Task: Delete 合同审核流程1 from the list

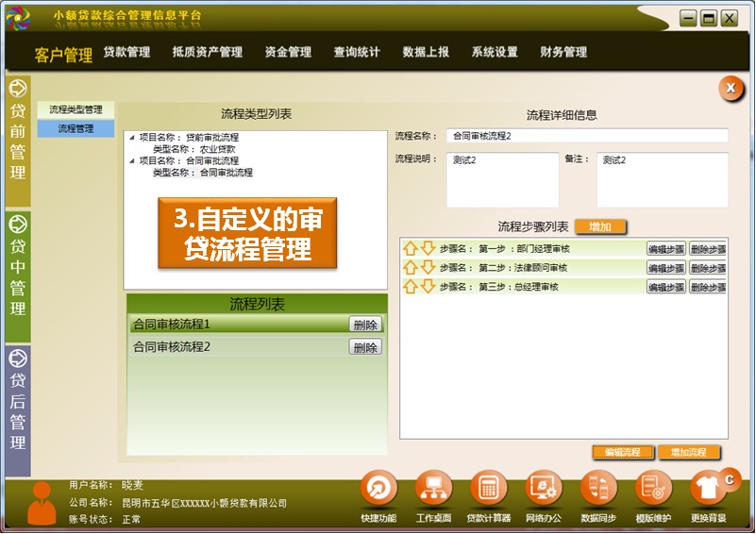Action: coord(365,325)
